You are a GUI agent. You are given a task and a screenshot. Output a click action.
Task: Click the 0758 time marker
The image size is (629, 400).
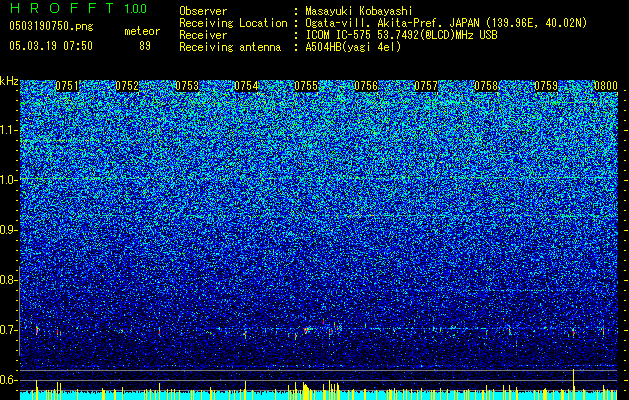486,86
